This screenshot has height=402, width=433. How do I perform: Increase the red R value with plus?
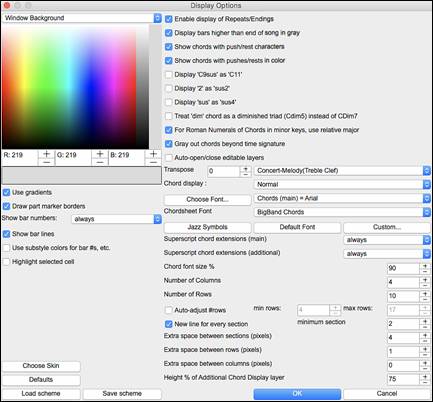click(x=46, y=154)
